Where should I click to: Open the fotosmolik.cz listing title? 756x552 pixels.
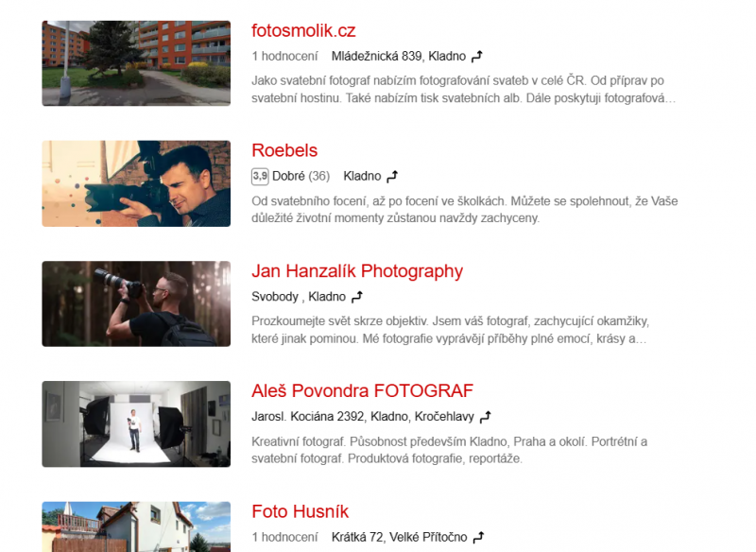303,31
